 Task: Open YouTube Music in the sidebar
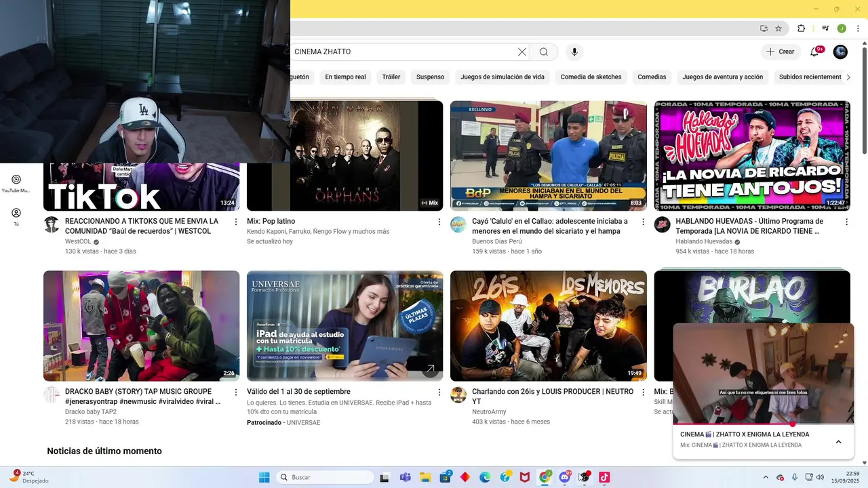pos(16,184)
